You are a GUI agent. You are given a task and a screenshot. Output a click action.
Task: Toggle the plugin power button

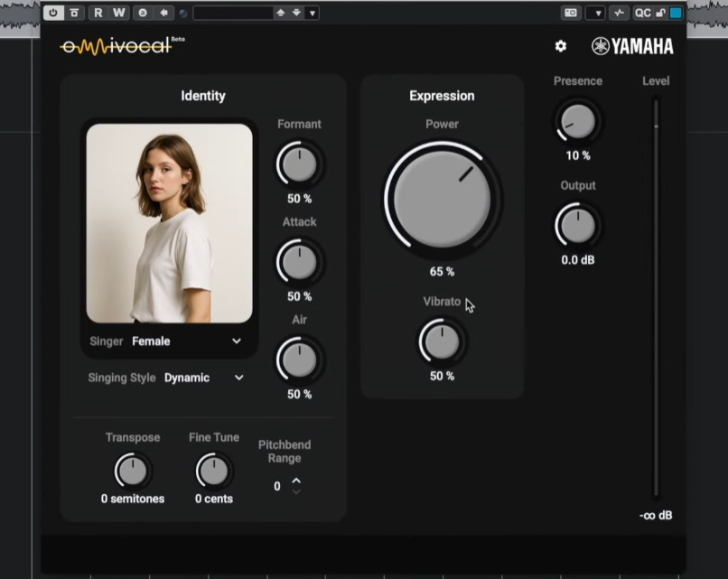[53, 13]
